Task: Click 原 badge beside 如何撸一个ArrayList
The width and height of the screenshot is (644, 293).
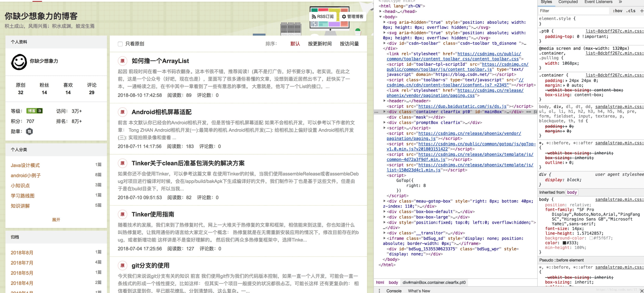Action: point(122,61)
